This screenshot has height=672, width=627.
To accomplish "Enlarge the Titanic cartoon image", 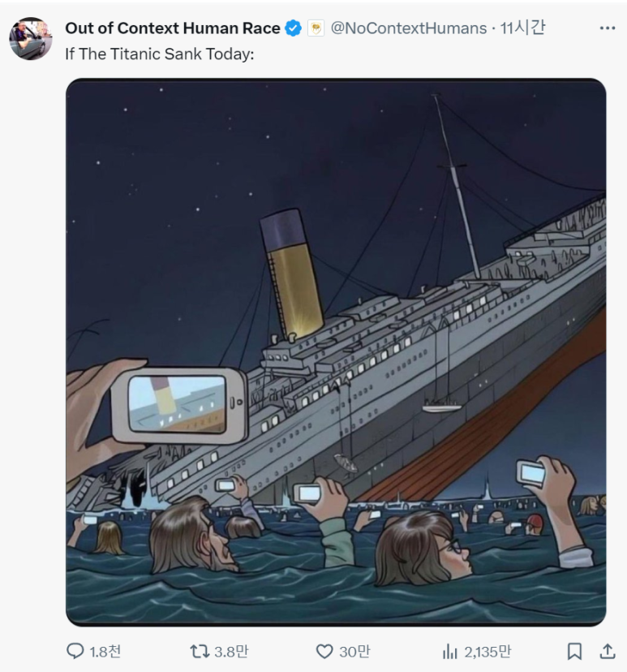I will pos(336,352).
